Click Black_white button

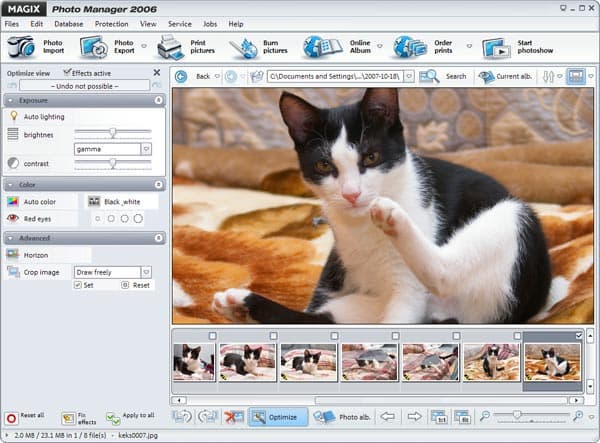click(121, 202)
